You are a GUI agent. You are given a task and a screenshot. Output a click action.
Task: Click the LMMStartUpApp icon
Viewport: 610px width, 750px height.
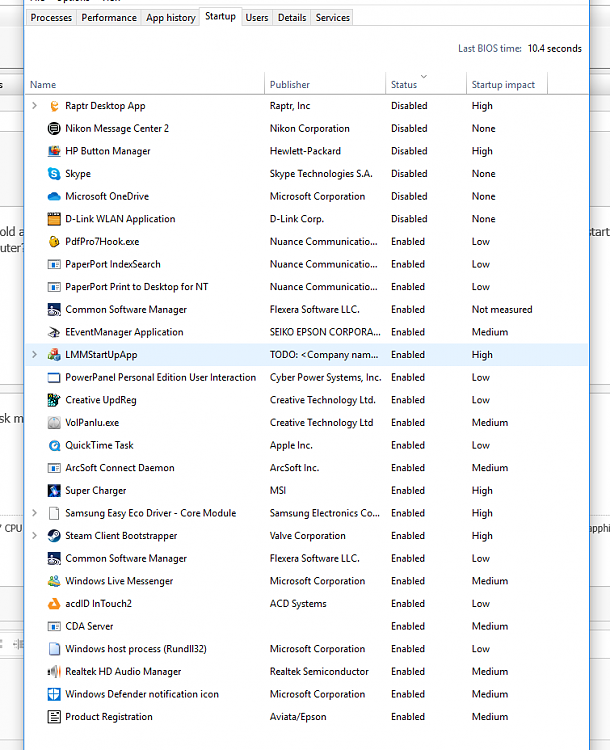[x=54, y=355]
